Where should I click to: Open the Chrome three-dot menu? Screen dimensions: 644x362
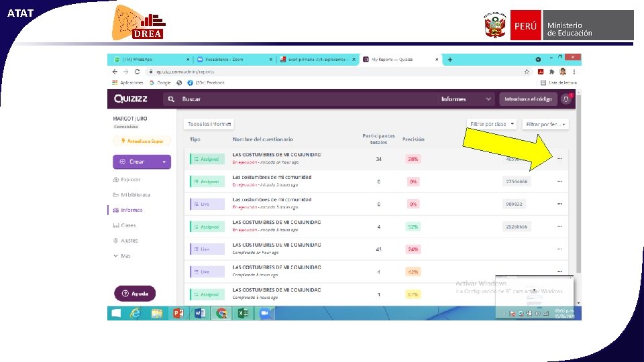coord(574,72)
